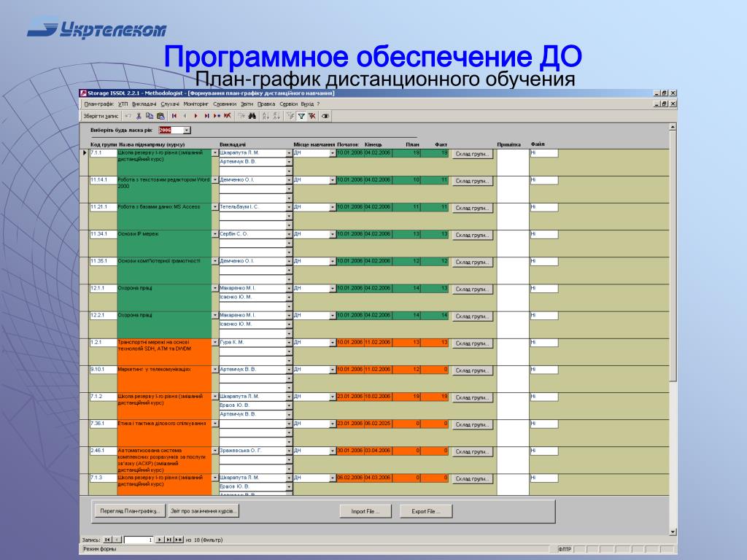This screenshot has width=747, height=560.
Task: Open the year selection dropdown showing 2006
Action: tap(187, 130)
